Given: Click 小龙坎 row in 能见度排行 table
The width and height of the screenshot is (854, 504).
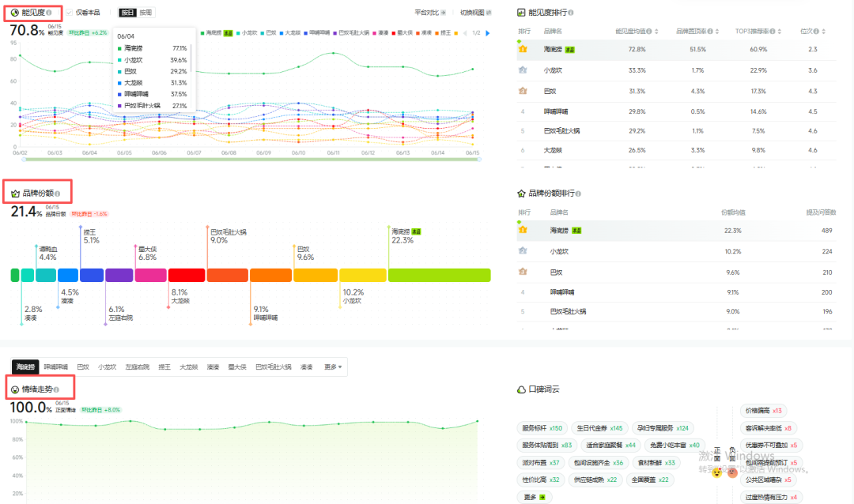Looking at the screenshot, I should 676,70.
